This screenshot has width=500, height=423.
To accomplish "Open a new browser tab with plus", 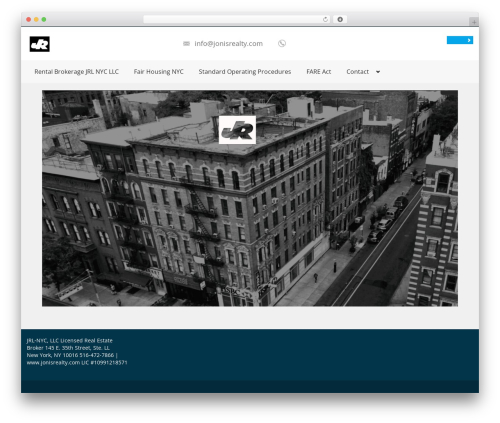I will (x=474, y=22).
